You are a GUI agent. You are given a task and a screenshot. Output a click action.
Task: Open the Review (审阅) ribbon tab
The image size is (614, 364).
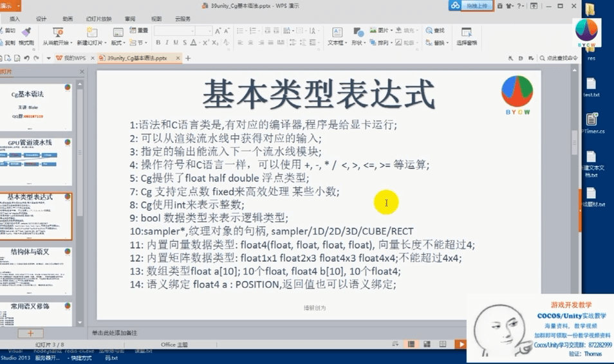coord(130,19)
